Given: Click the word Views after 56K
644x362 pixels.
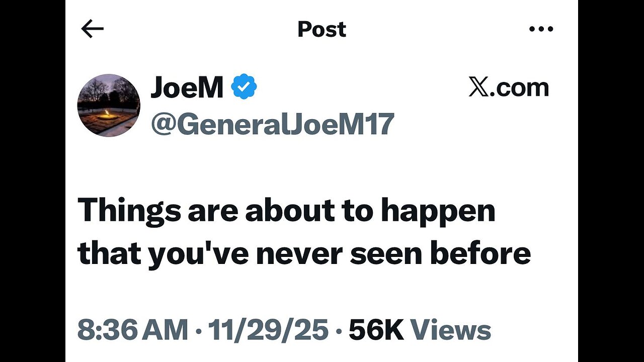Looking at the screenshot, I should coord(451,330).
